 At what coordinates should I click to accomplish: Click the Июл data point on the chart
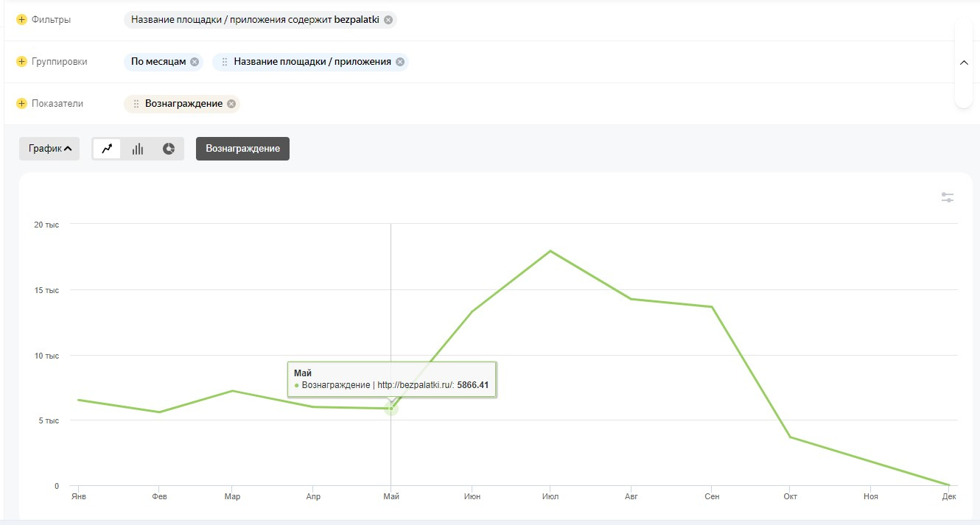[x=550, y=251]
